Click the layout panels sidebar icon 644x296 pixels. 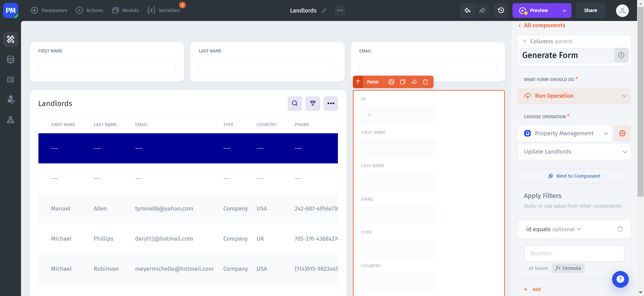click(x=11, y=80)
